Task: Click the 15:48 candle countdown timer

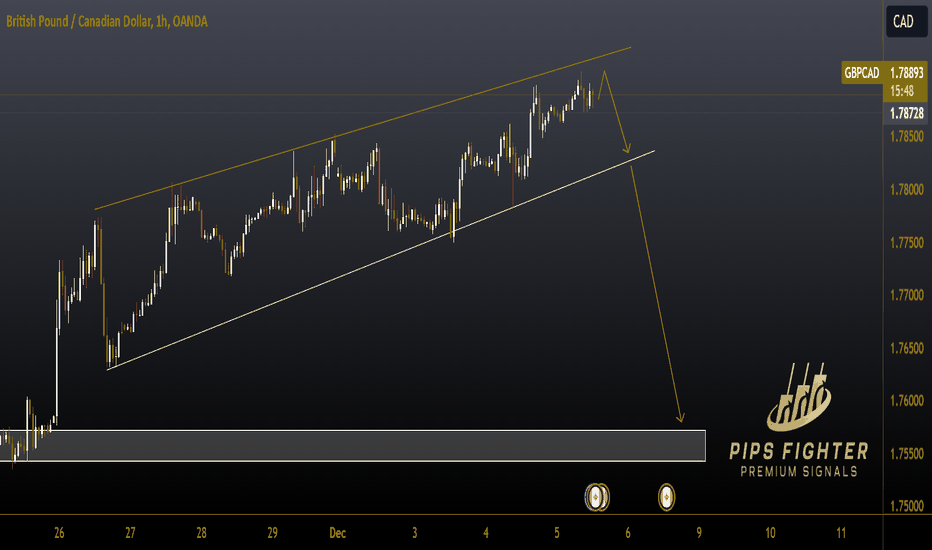Action: point(902,91)
